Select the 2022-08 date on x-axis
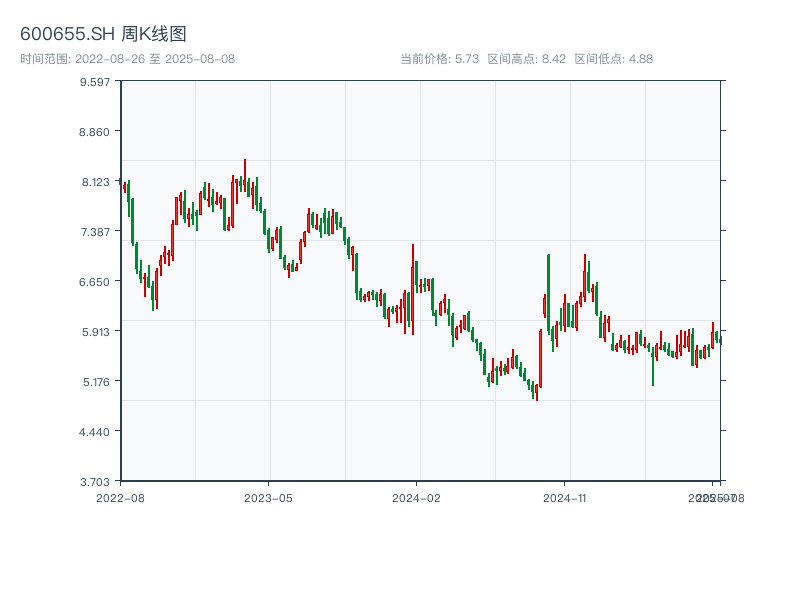The height and width of the screenshot is (600, 800). pos(120,497)
